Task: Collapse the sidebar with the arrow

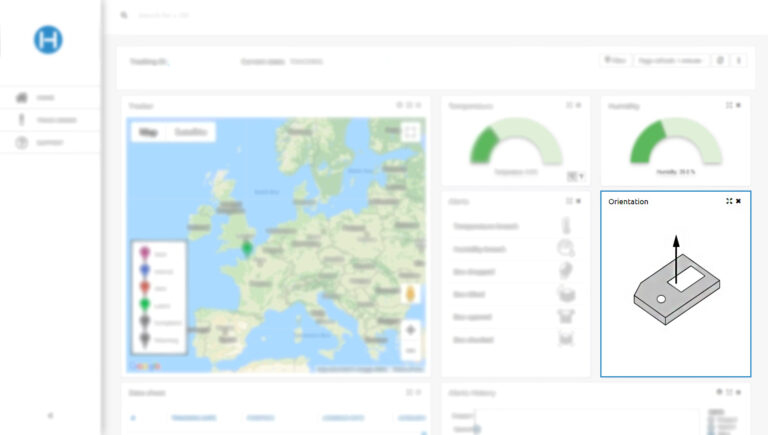Action: click(x=50, y=415)
